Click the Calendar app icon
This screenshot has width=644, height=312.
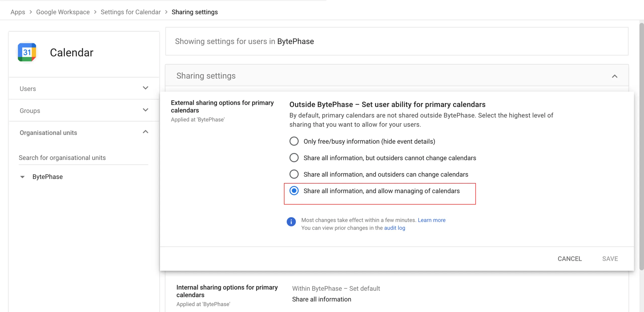[26, 52]
